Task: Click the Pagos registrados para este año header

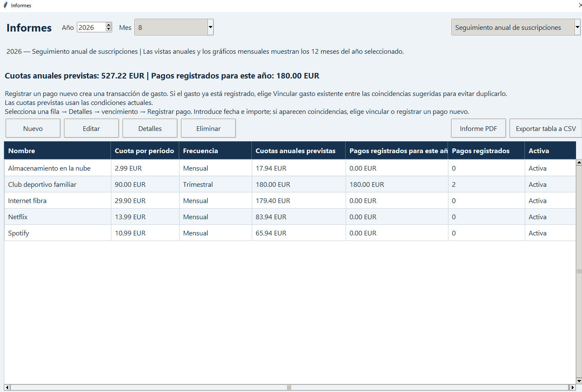Action: [397, 151]
